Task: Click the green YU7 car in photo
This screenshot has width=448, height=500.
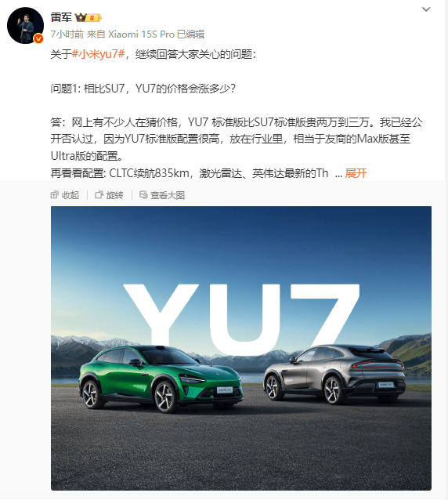Action: pyautogui.click(x=161, y=379)
